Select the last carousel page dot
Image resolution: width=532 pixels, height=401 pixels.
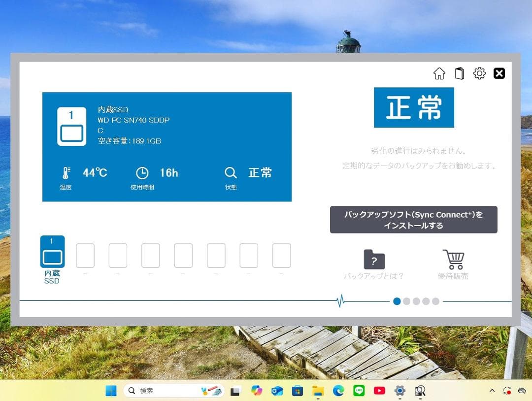[435, 301]
